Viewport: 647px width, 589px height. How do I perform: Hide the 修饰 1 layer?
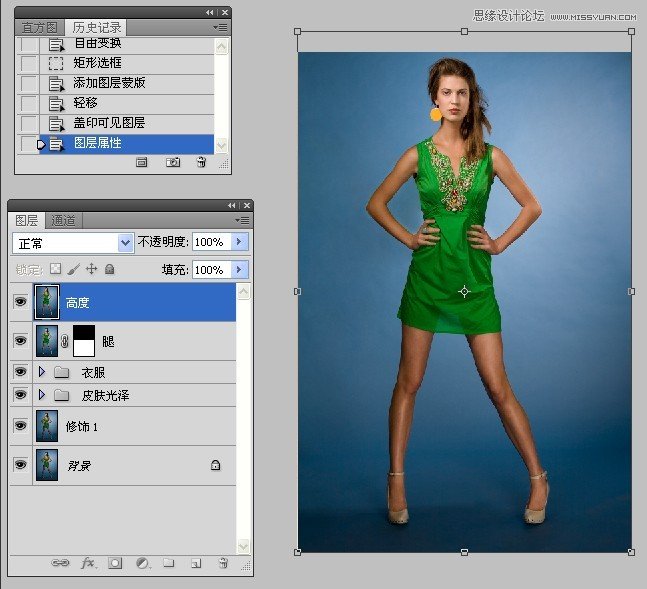tap(21, 426)
